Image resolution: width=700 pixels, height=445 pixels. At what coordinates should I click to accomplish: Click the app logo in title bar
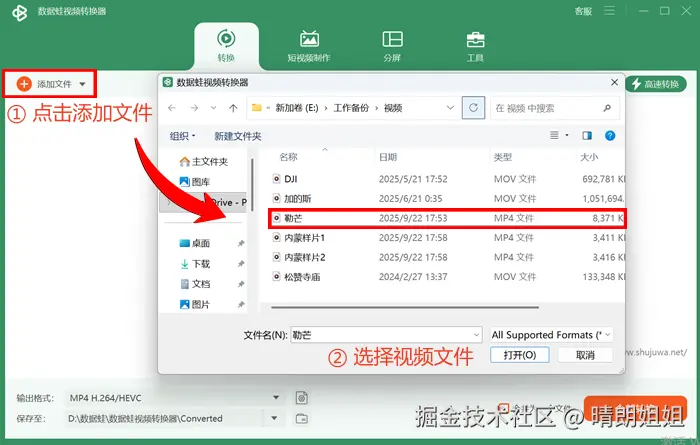19,12
